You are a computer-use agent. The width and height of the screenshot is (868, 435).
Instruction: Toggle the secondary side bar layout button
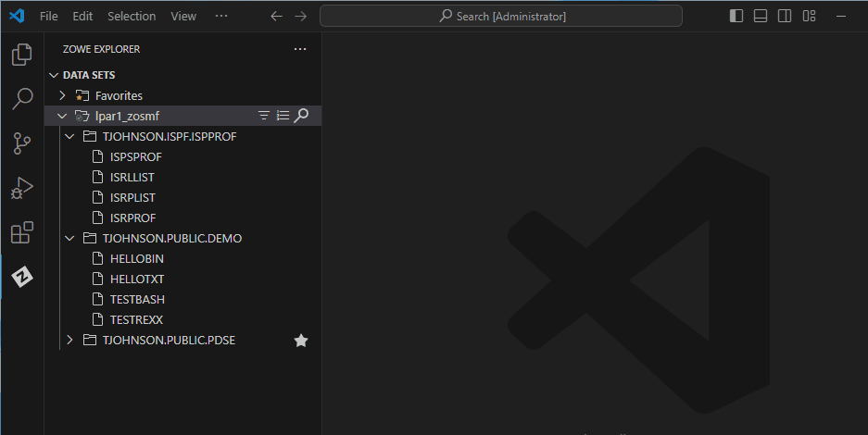[785, 16]
